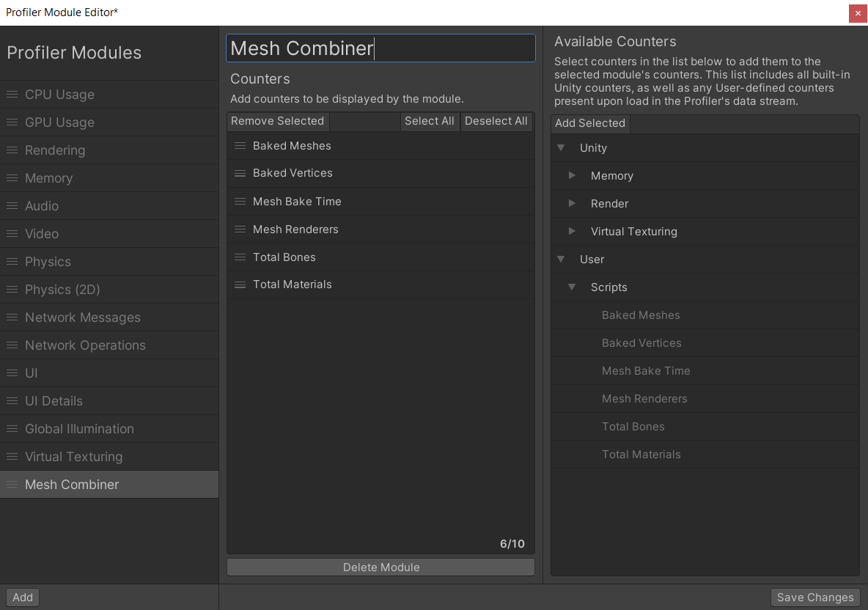The height and width of the screenshot is (610, 868).
Task: Open the Network Messages module
Action: pyautogui.click(x=82, y=317)
